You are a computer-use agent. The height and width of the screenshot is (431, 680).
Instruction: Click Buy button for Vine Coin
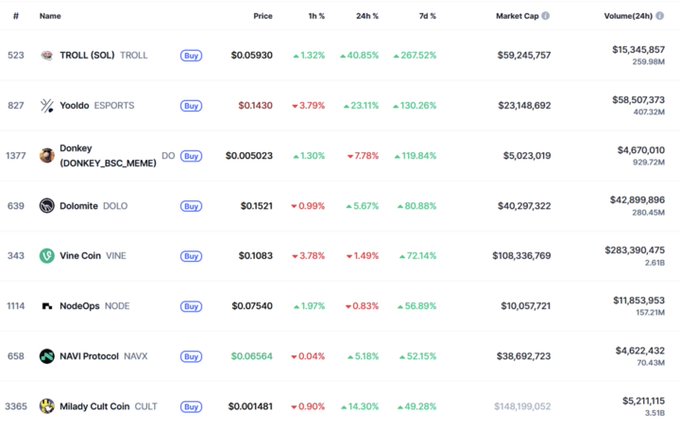coord(191,256)
